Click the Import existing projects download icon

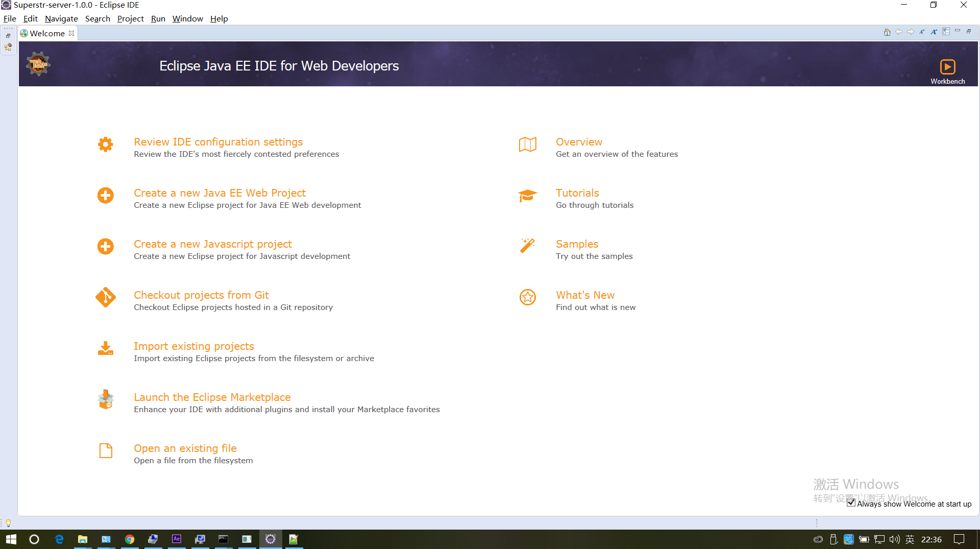pos(106,348)
